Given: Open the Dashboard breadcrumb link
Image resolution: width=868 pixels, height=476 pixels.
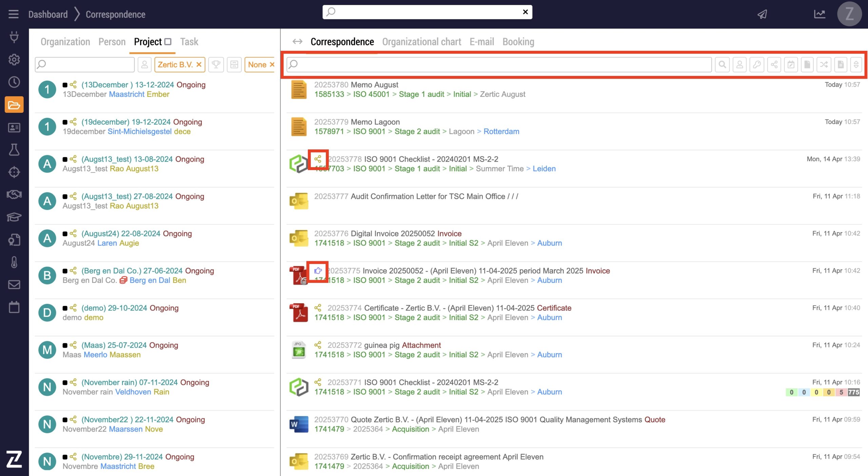Looking at the screenshot, I should [x=48, y=14].
